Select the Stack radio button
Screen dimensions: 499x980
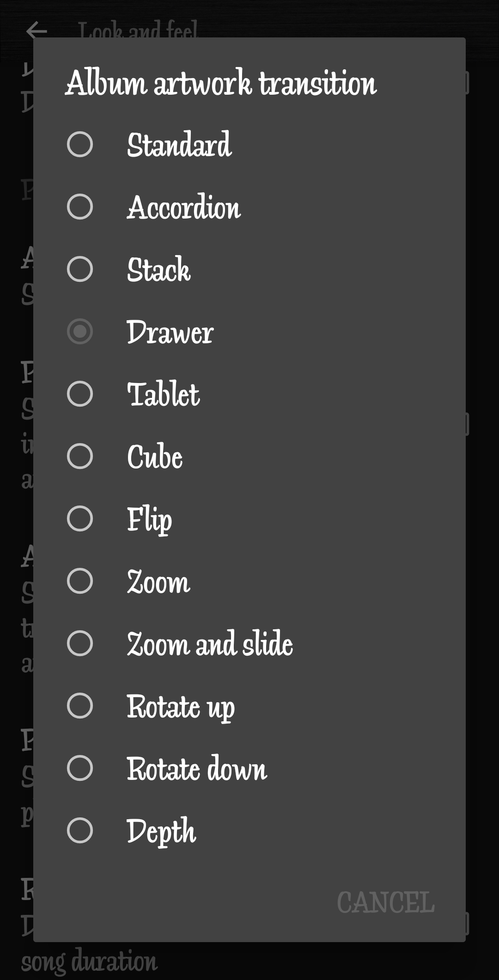(x=80, y=269)
